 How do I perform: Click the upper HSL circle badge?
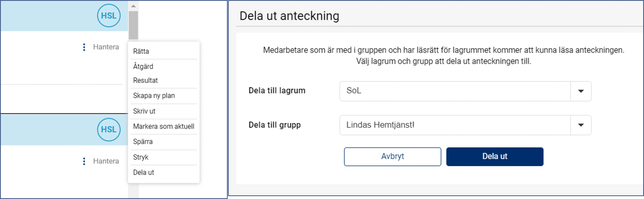point(109,16)
